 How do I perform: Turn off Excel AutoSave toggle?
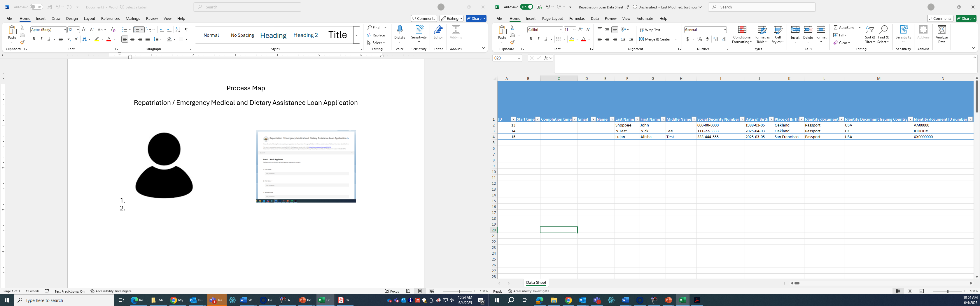point(526,7)
